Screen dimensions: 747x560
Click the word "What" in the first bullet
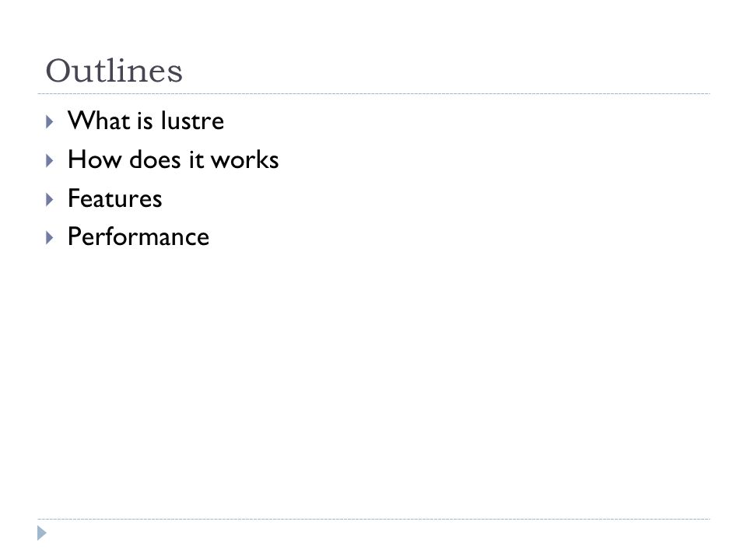99,121
